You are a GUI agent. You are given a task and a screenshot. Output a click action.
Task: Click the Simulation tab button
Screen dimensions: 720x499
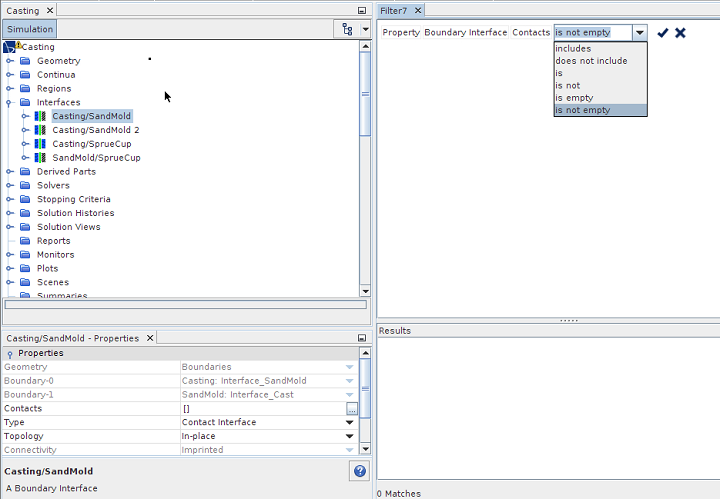point(29,30)
